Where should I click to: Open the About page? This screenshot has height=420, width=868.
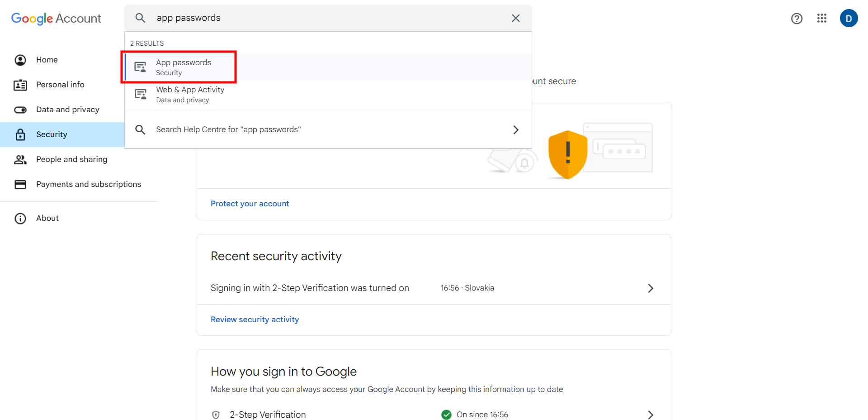point(47,218)
